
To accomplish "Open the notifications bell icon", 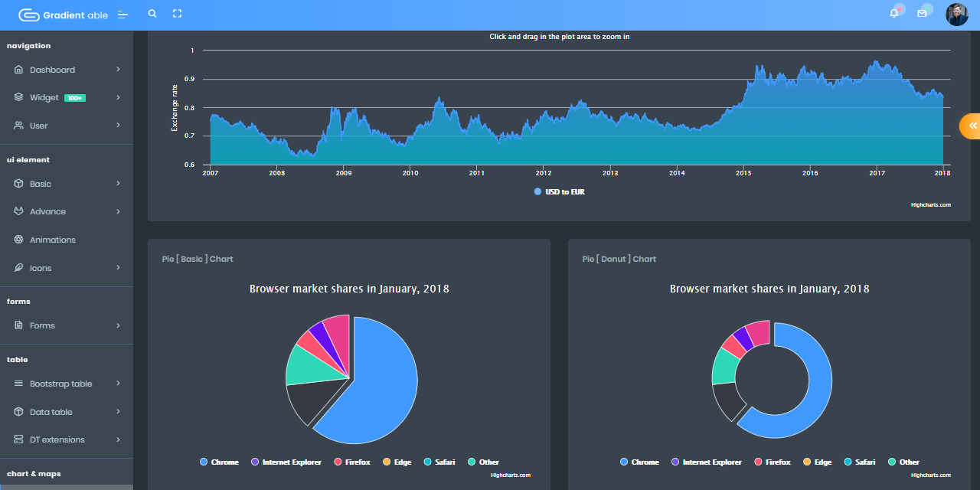I will click(893, 11).
